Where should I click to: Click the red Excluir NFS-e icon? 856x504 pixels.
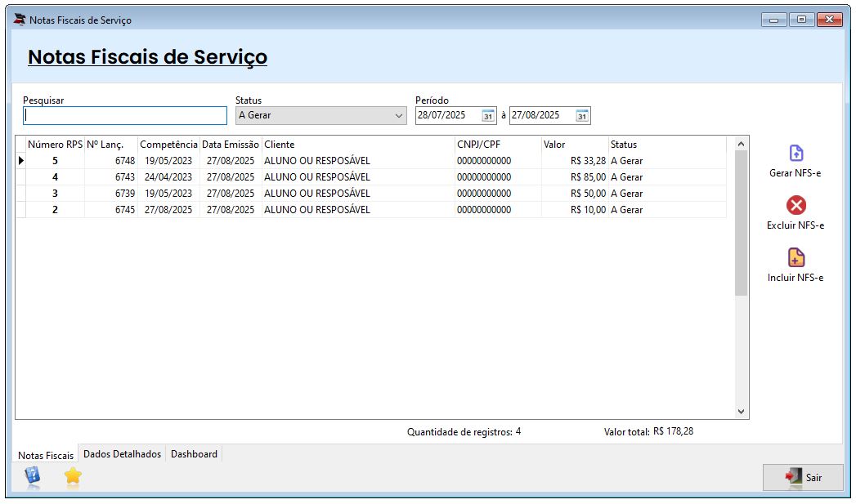(795, 205)
